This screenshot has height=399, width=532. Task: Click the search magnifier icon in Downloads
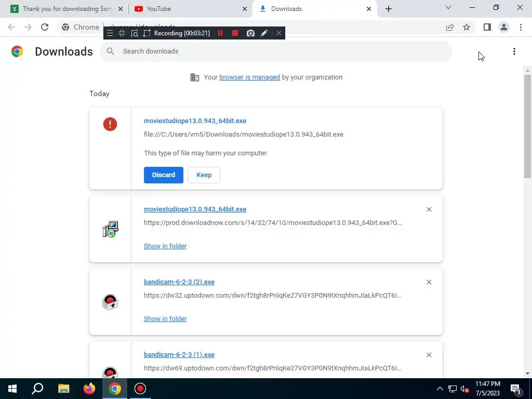110,51
